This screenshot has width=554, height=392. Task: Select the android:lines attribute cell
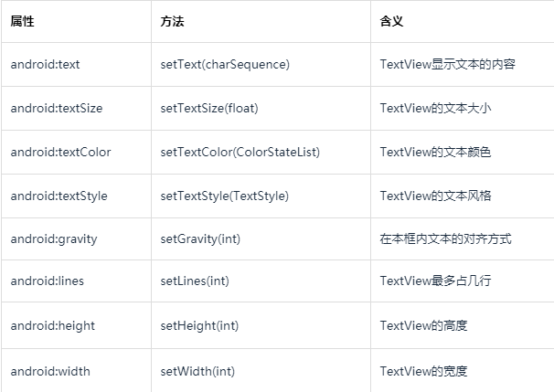point(48,281)
